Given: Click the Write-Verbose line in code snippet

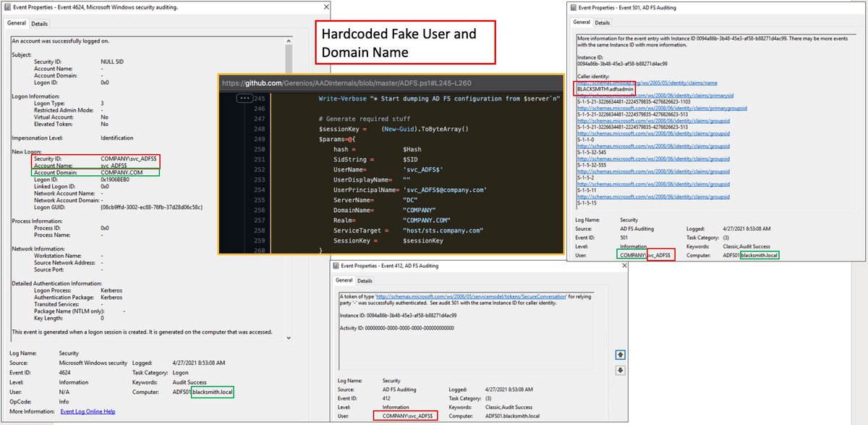Looking at the screenshot, I should tap(439, 98).
